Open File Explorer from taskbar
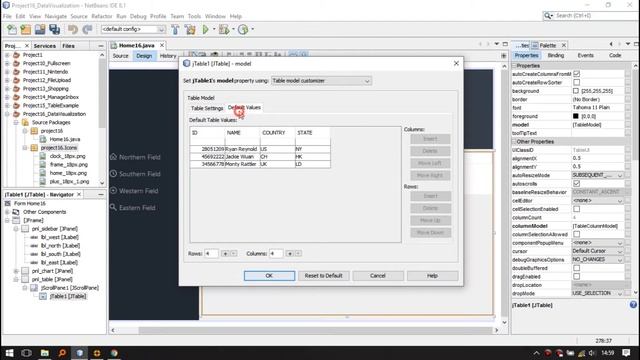 tap(44, 353)
